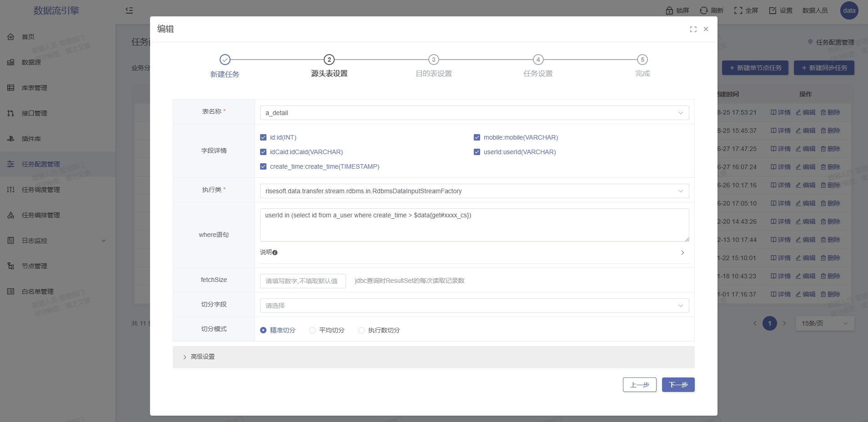Uncheck the id:id(INT) field checkbox
The image size is (868, 422).
pyautogui.click(x=263, y=137)
